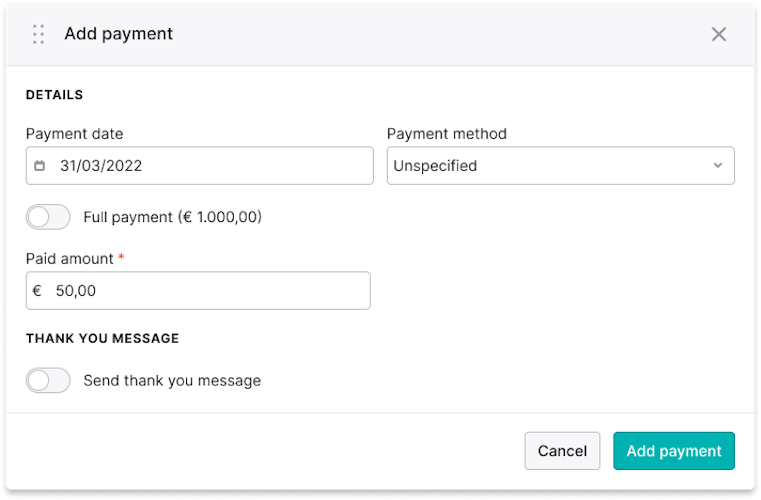Click the THANK YOU MESSAGE section heading
761x500 pixels.
coord(102,338)
